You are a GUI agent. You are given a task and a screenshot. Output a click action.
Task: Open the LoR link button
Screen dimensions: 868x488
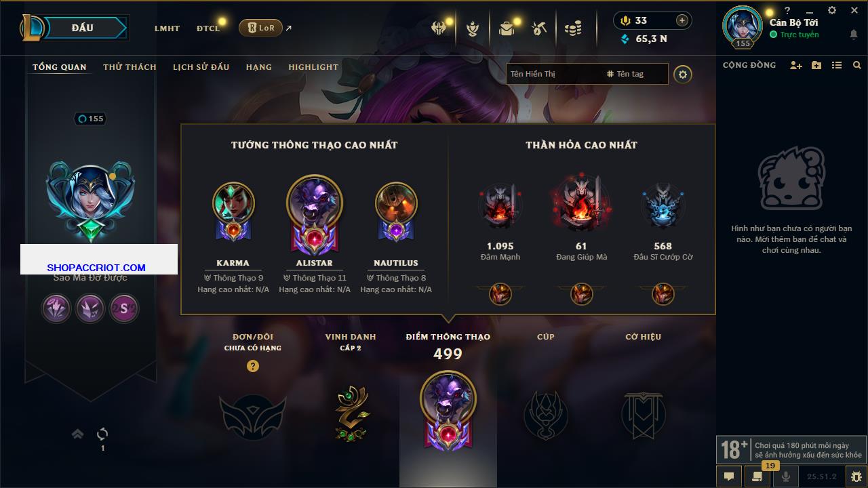tap(260, 28)
